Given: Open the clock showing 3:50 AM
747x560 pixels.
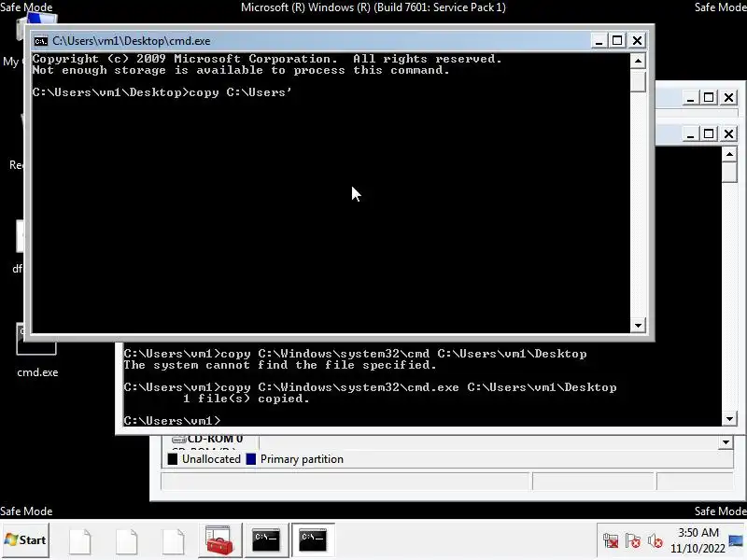Looking at the screenshot, I should (698, 532).
